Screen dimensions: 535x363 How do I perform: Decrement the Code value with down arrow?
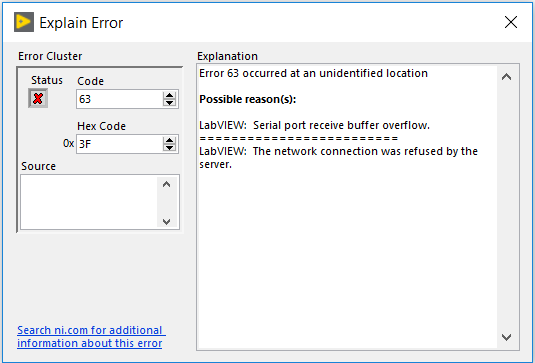(x=170, y=103)
